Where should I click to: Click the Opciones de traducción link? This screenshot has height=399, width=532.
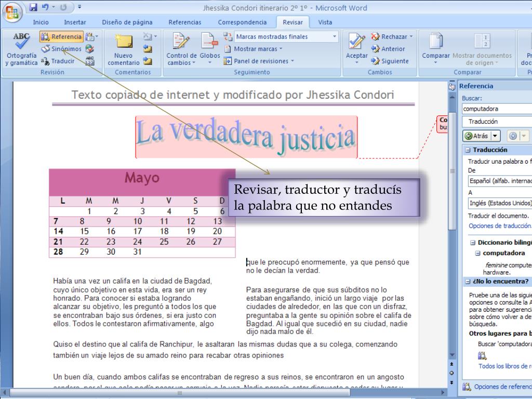500,226
